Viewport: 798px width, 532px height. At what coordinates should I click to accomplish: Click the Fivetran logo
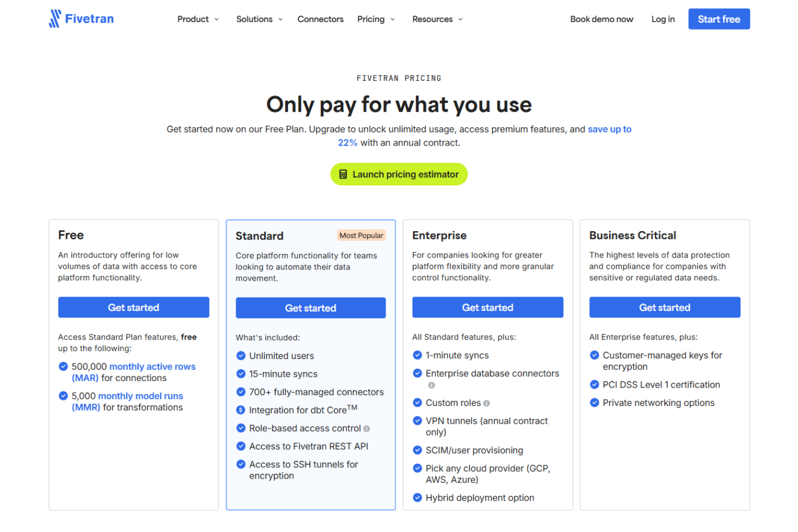(81, 19)
